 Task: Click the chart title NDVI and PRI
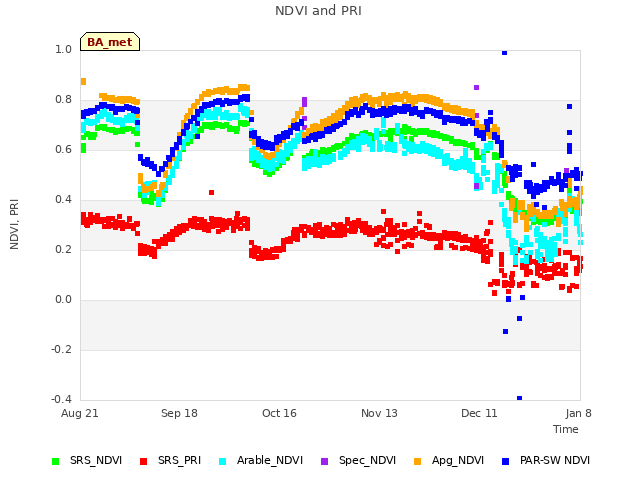click(318, 11)
